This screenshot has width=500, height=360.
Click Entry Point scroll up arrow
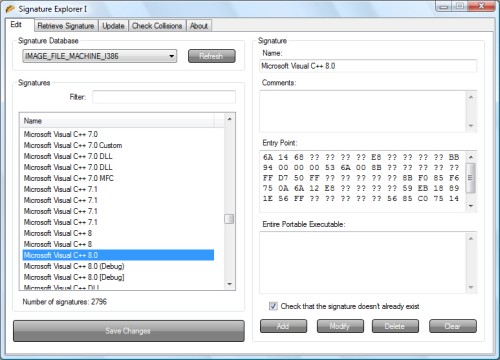[471, 157]
